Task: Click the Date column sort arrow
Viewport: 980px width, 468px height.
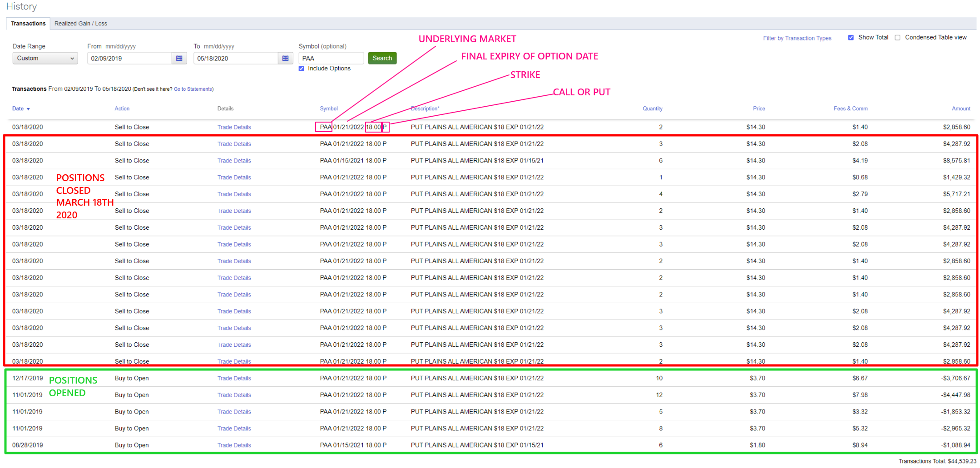Action: point(28,109)
